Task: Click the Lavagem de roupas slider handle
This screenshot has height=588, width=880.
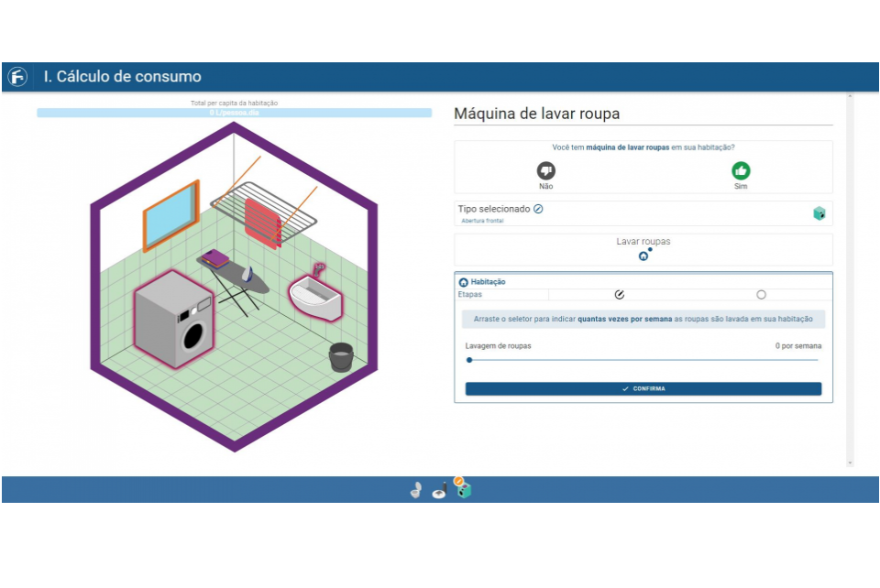Action: pos(469,360)
